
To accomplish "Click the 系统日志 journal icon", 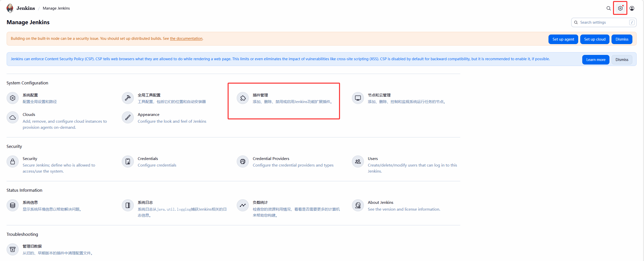I will [x=128, y=205].
